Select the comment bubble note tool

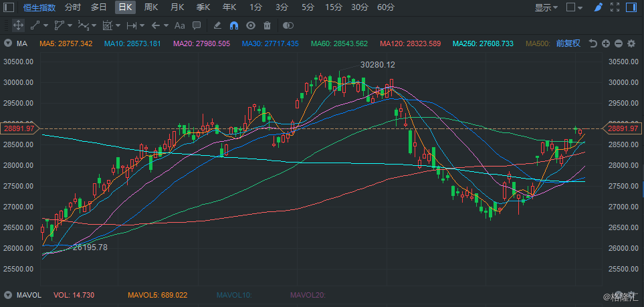tap(197, 25)
